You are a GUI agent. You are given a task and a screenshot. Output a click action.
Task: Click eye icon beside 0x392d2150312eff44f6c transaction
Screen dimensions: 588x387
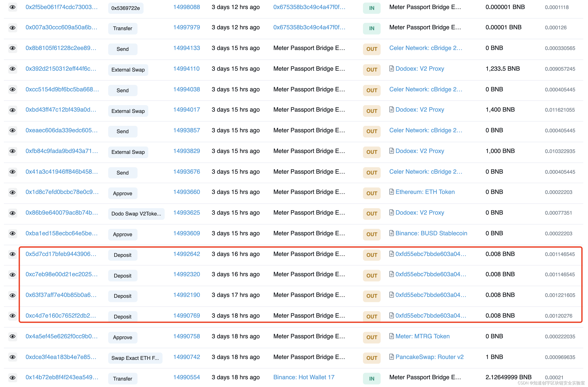click(12, 69)
